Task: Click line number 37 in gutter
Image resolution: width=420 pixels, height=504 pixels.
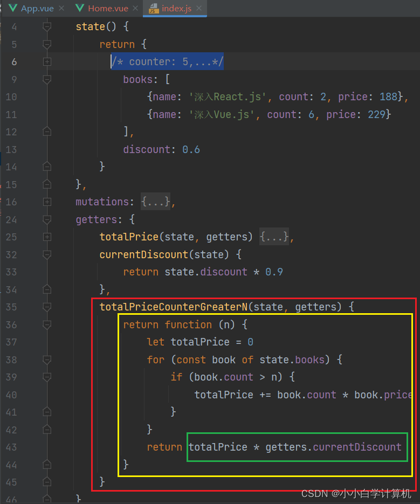Action: [11, 342]
